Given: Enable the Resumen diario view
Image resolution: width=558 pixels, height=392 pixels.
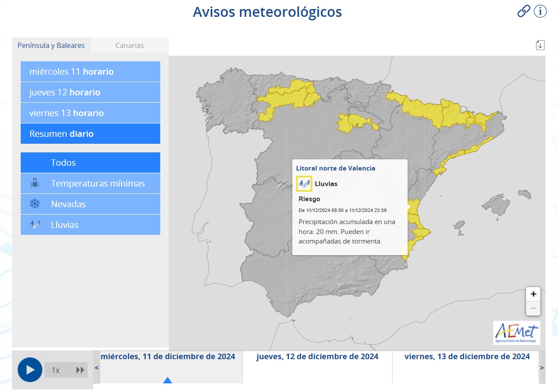Looking at the screenshot, I should tap(90, 134).
